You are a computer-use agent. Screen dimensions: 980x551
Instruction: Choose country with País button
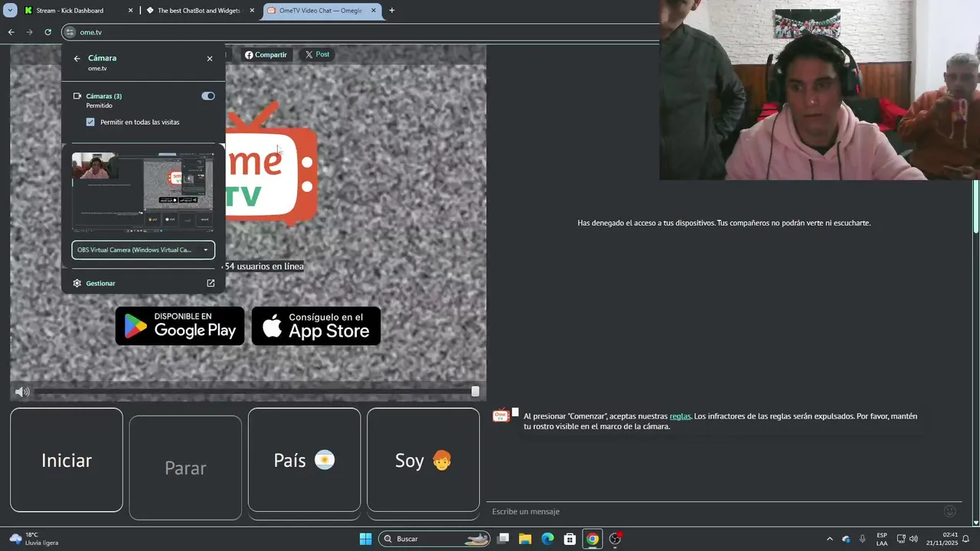(x=304, y=460)
